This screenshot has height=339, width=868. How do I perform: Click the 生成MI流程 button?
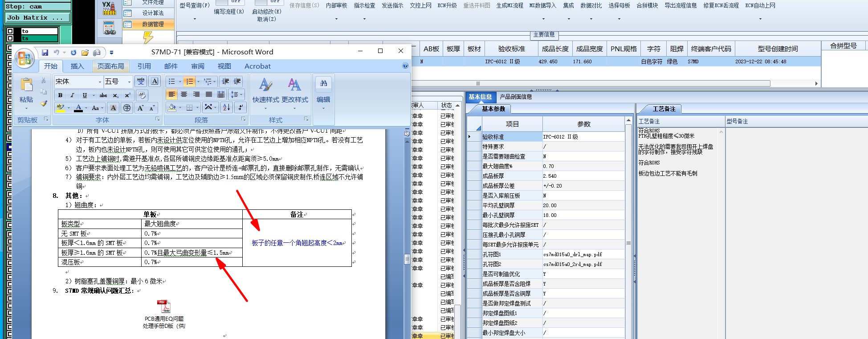510,5
